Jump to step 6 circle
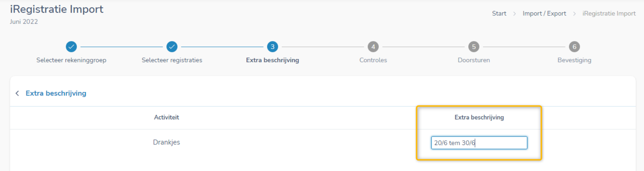The width and height of the screenshot is (644, 171). click(574, 47)
